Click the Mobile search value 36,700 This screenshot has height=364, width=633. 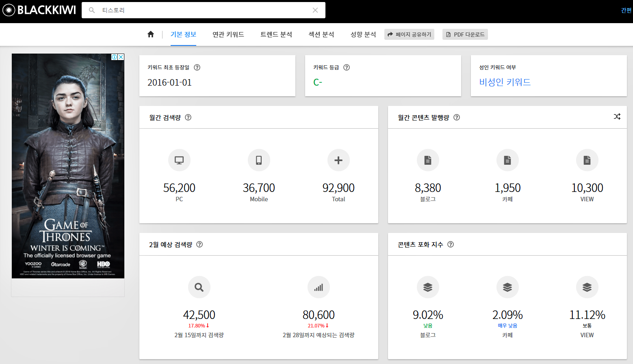[x=259, y=188]
